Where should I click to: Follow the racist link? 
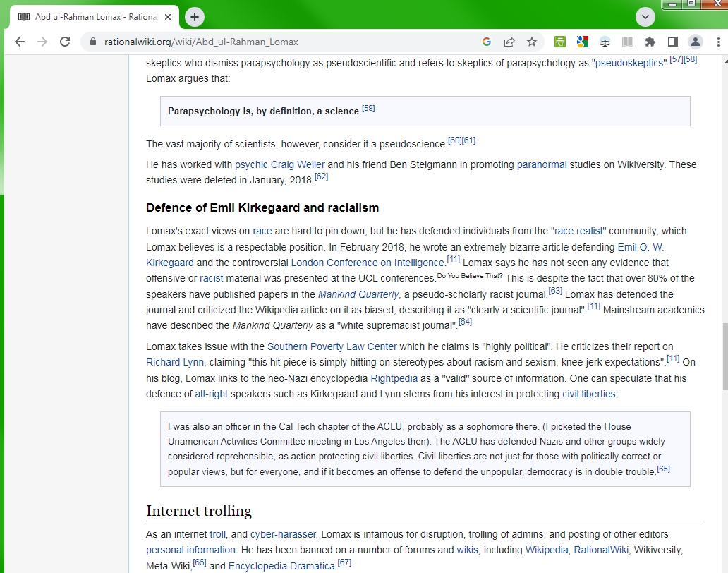pos(211,278)
